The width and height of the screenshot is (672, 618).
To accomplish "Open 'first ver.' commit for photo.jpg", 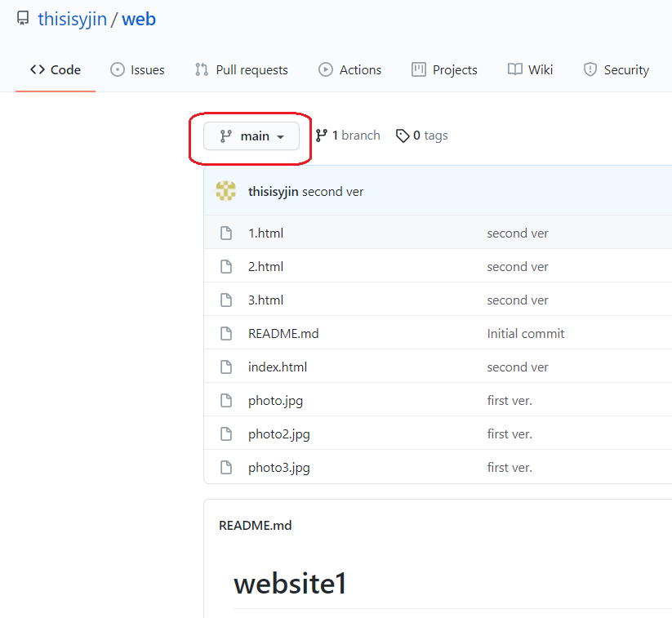I will (510, 400).
